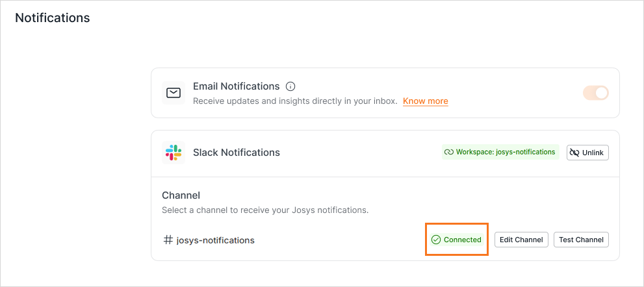This screenshot has width=644, height=287.
Task: Open the Know more link
Action: click(x=426, y=101)
